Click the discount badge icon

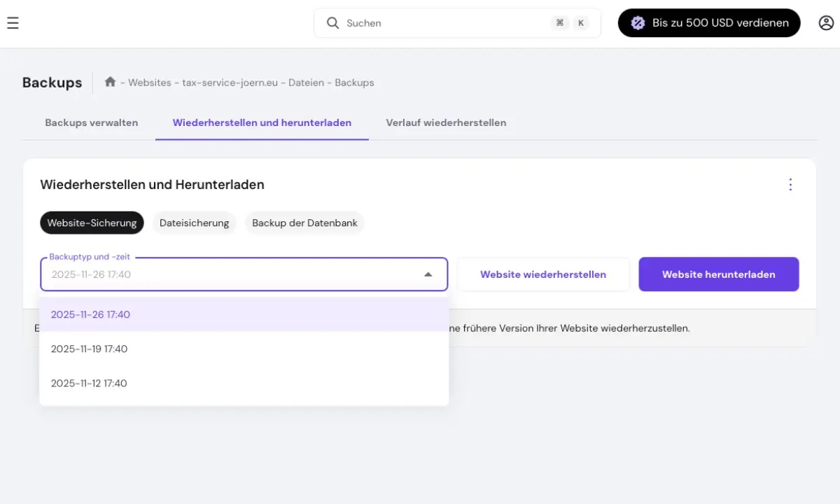click(x=638, y=23)
